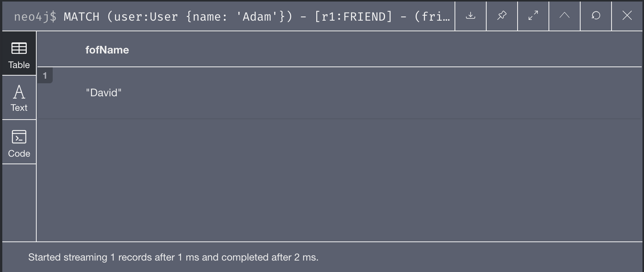Screen dimensions: 644x272
Task: Click the 'Adam' name in query
Action: [257, 16]
